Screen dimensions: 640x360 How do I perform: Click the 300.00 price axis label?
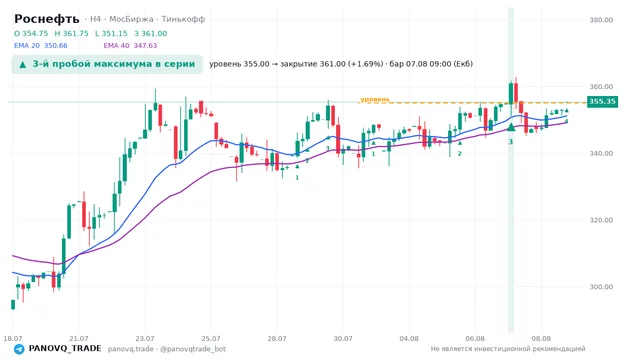tap(601, 287)
